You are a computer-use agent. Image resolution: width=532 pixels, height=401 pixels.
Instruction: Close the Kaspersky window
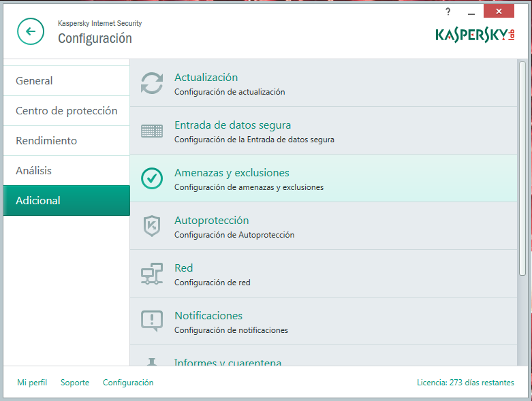[x=499, y=11]
